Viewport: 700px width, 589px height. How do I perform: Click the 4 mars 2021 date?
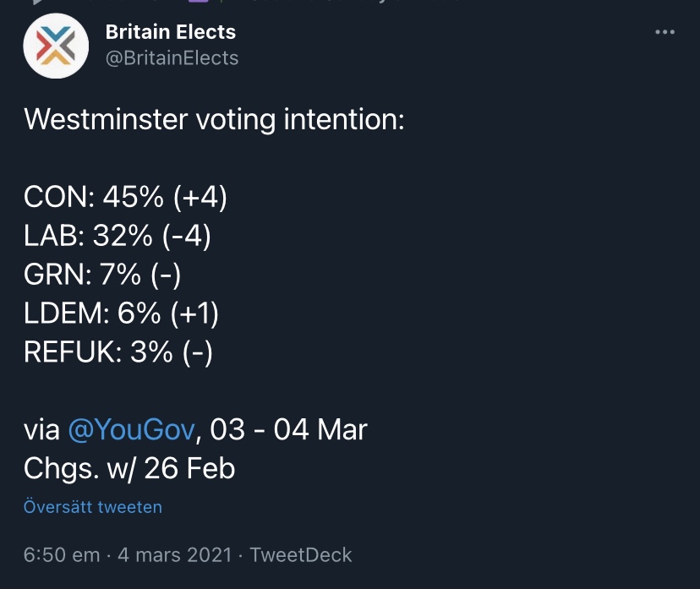(x=175, y=555)
